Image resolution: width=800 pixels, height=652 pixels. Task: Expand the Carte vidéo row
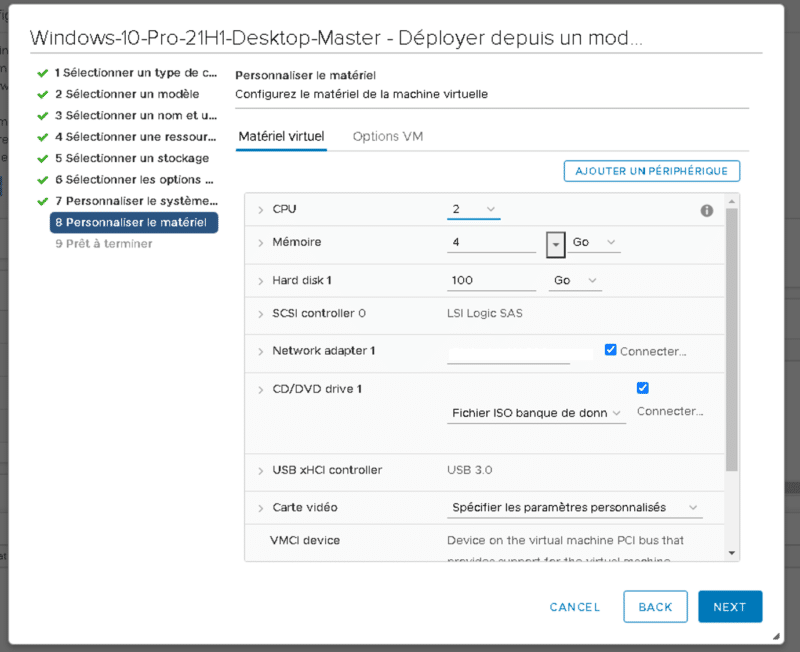(x=261, y=508)
